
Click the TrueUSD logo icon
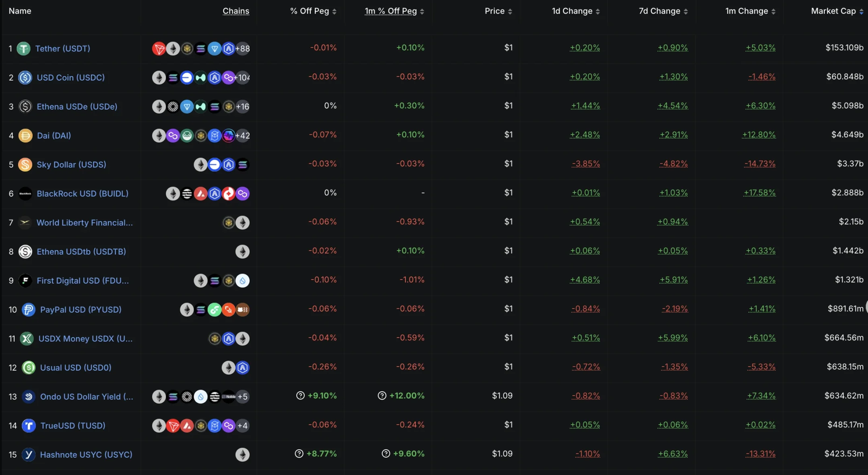click(29, 426)
